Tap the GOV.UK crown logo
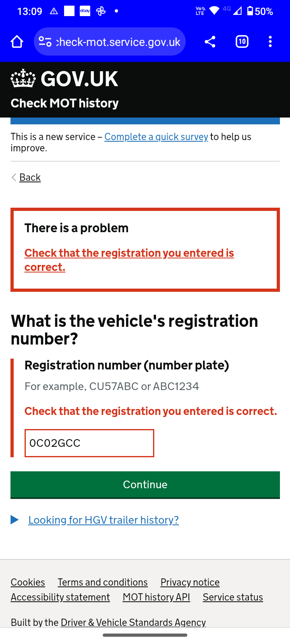This screenshot has height=644, width=290. pyautogui.click(x=23, y=78)
